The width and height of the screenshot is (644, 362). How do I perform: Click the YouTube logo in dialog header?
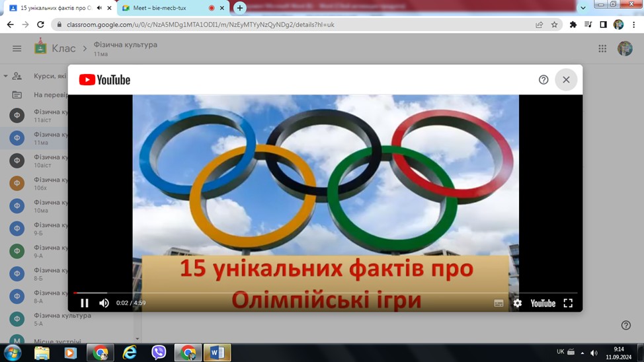pos(104,80)
